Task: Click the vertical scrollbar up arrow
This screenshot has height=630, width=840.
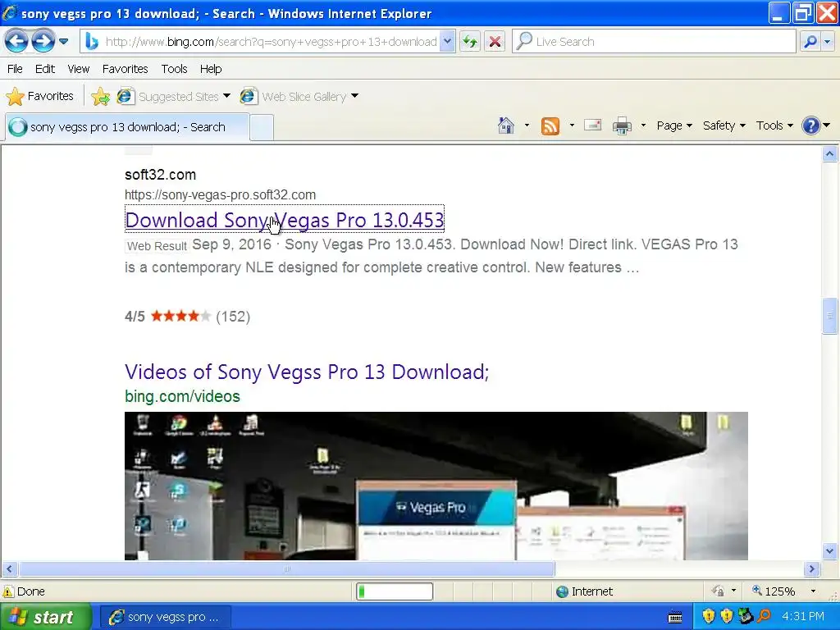Action: tap(830, 154)
